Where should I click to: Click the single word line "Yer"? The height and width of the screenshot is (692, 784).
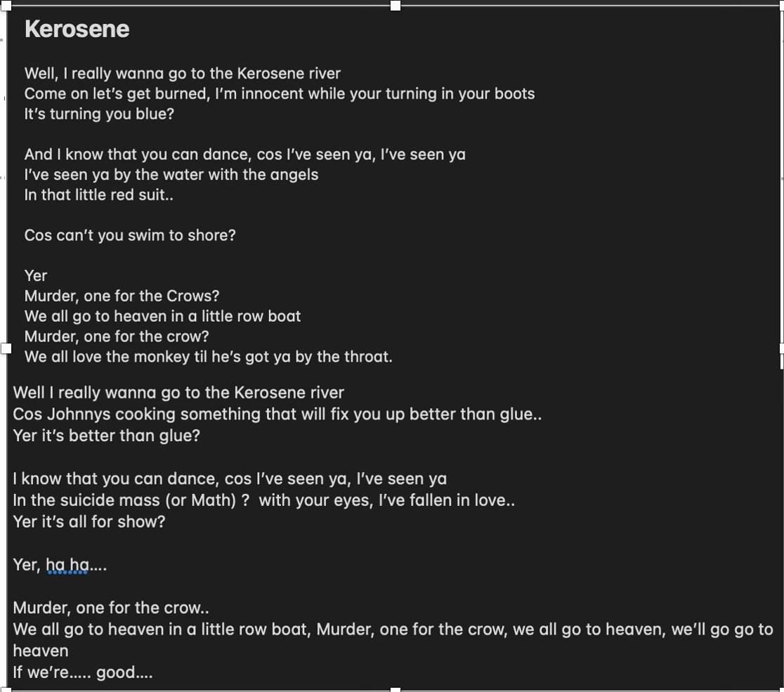[x=36, y=275]
